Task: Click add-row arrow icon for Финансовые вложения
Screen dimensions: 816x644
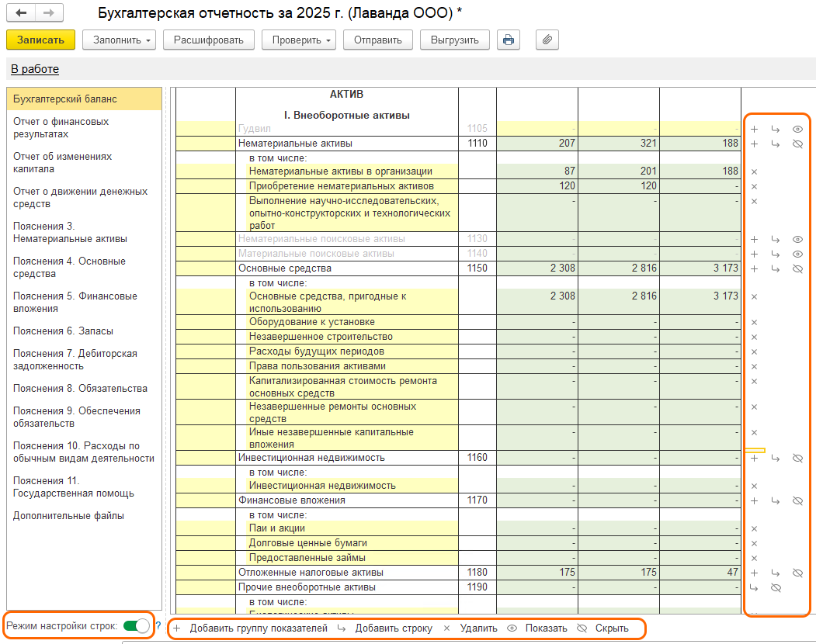Action: (x=775, y=500)
